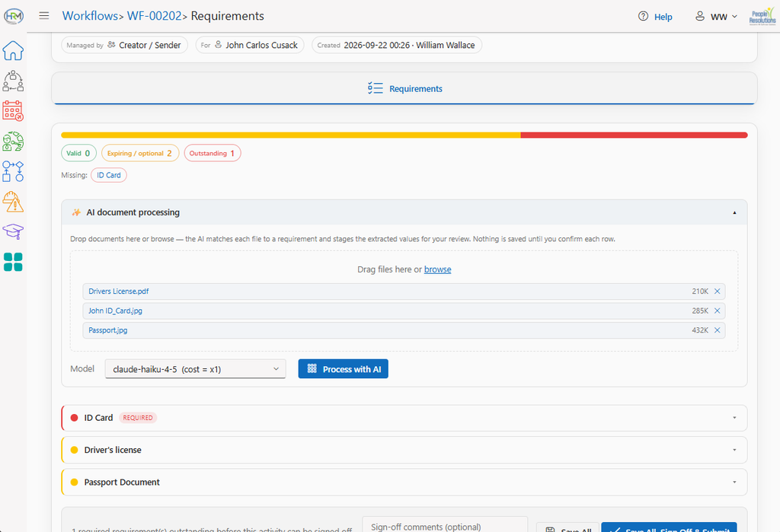Open the workflow diagram sidebar icon

pyautogui.click(x=13, y=171)
